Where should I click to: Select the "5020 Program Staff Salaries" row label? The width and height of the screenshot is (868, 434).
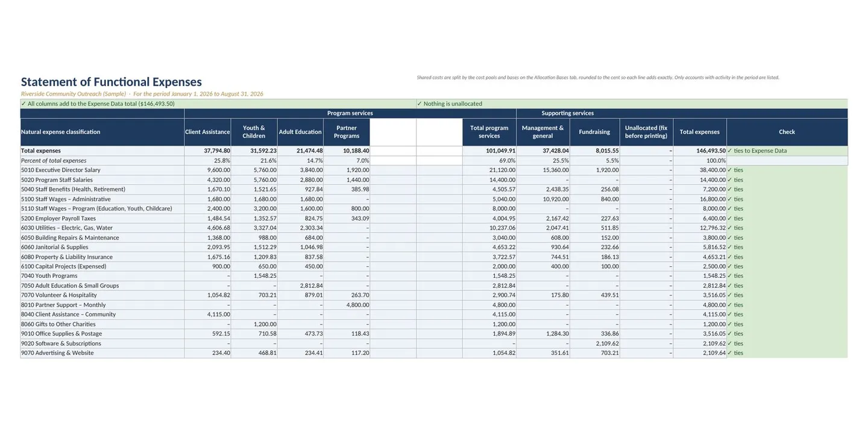click(57, 180)
